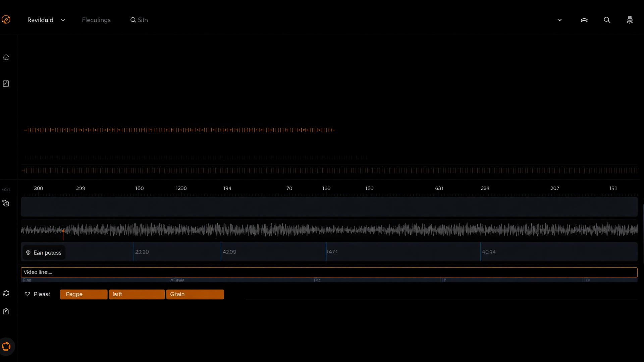Select the 40.94 timeline marker
The height and width of the screenshot is (362, 644).
[489, 252]
